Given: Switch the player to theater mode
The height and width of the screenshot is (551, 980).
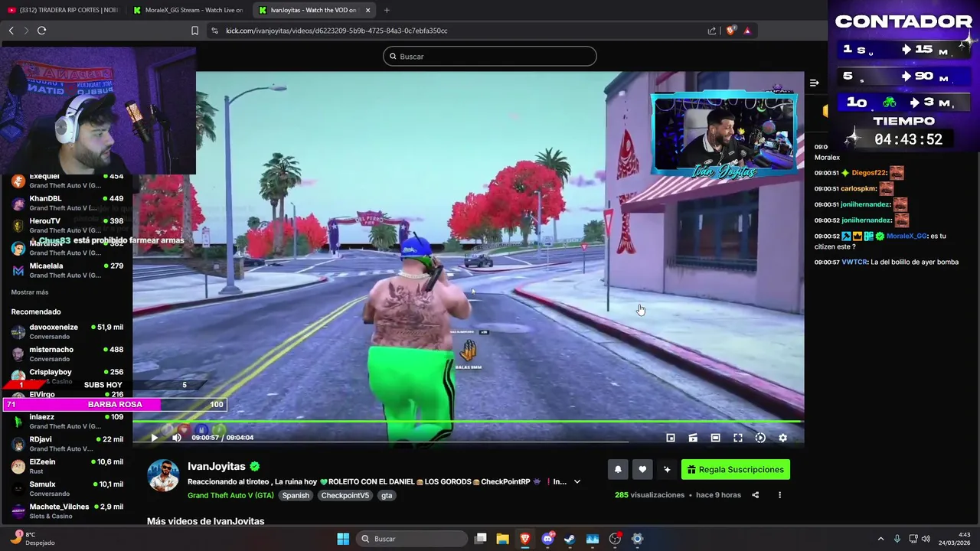Looking at the screenshot, I should pos(715,438).
